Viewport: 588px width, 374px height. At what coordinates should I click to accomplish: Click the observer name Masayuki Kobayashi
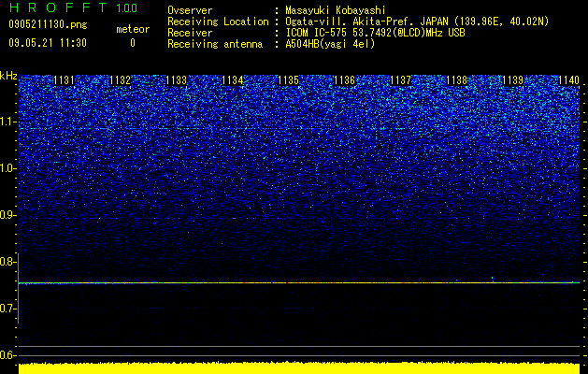336,10
